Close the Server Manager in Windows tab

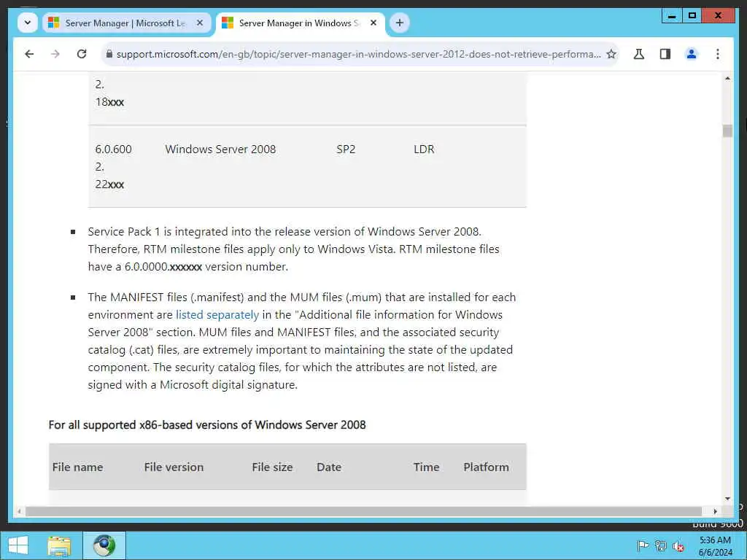pos(373,23)
